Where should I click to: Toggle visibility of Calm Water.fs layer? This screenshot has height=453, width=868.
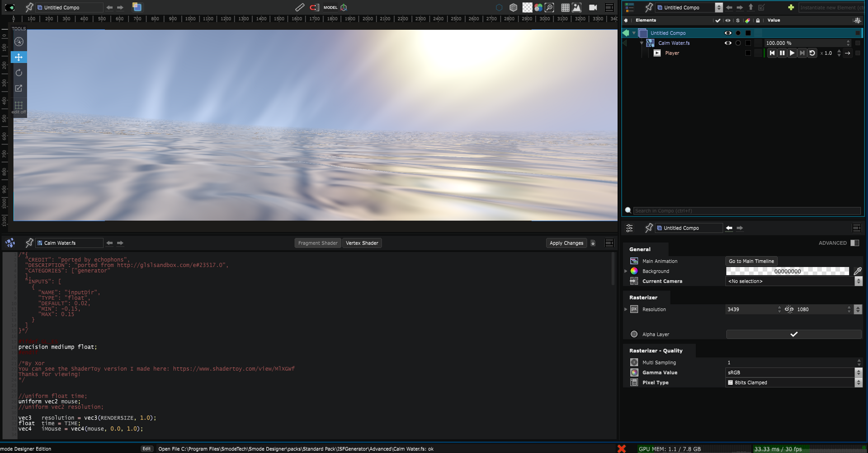tap(728, 43)
